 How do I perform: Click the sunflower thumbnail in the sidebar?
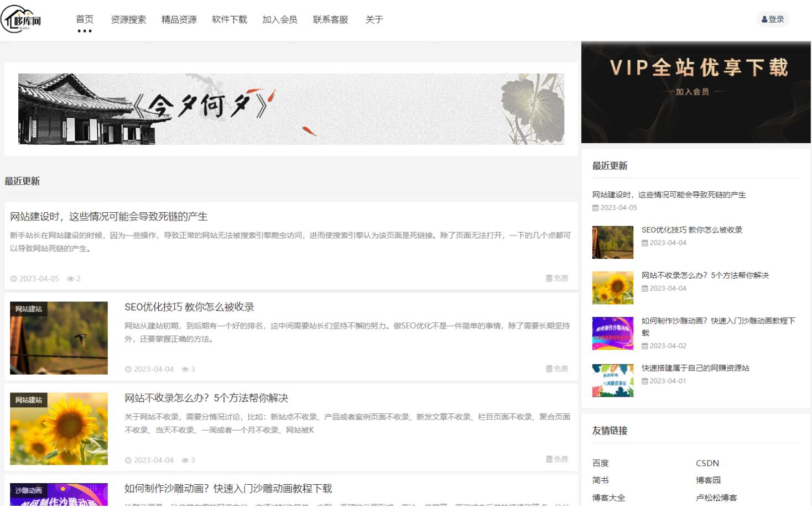pyautogui.click(x=613, y=288)
